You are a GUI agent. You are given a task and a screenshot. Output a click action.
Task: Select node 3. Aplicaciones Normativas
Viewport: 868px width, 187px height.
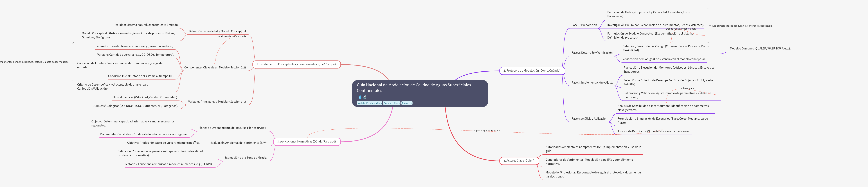[x=306, y=141]
